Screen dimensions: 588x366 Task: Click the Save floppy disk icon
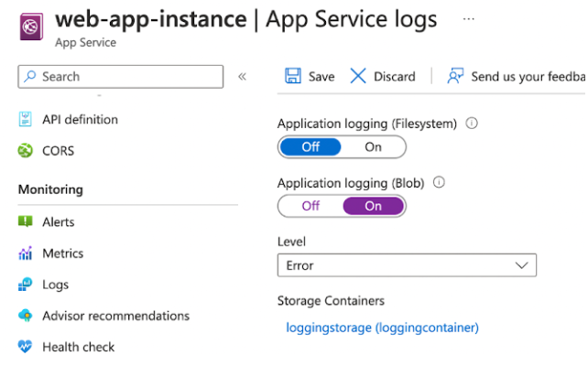292,76
